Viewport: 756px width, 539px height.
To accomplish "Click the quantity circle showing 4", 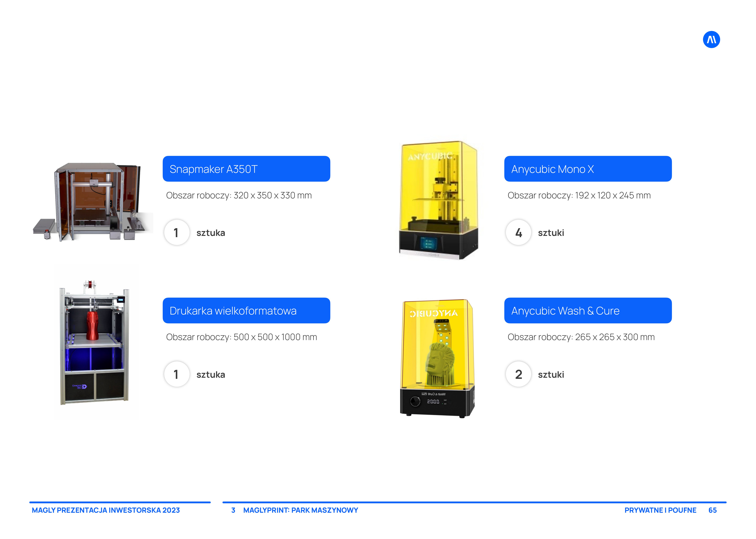I will (x=518, y=232).
